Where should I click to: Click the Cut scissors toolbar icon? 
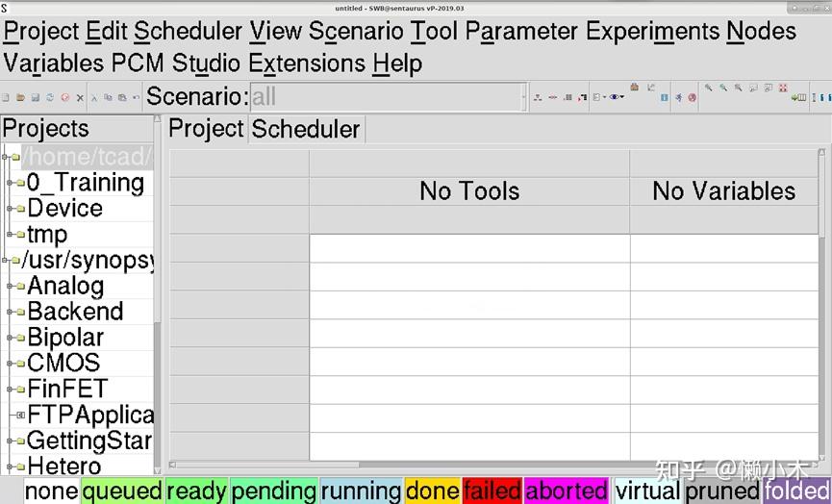pos(94,97)
